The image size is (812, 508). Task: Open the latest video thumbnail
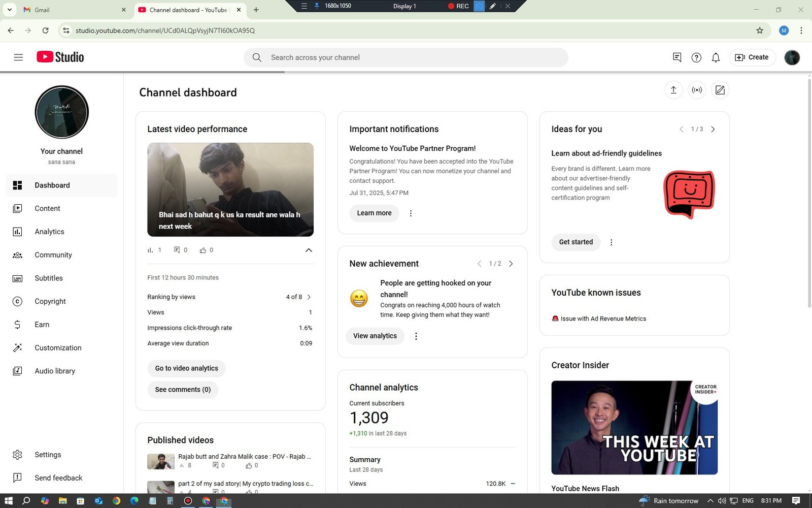pyautogui.click(x=230, y=189)
